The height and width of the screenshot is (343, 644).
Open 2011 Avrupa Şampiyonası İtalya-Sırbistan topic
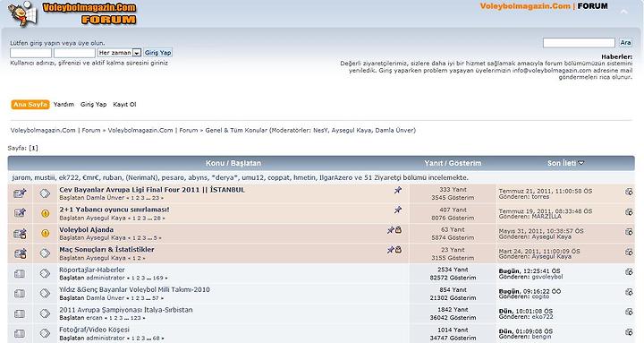pos(126,310)
